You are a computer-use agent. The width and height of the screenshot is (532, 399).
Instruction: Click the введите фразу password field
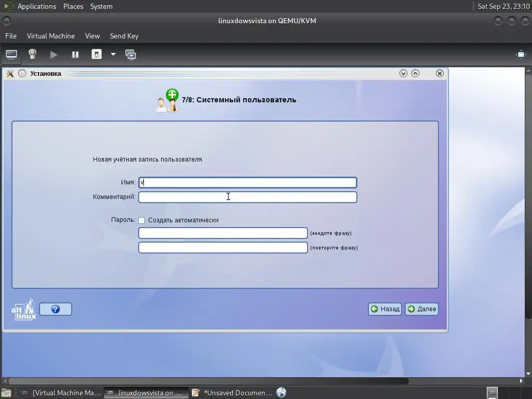click(x=223, y=233)
